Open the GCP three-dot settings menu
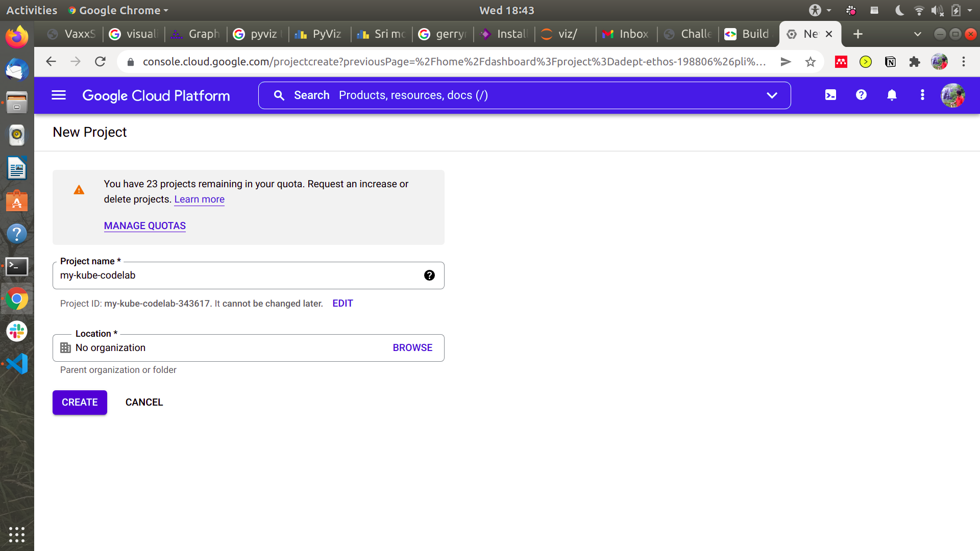The width and height of the screenshot is (980, 551). [x=922, y=95]
